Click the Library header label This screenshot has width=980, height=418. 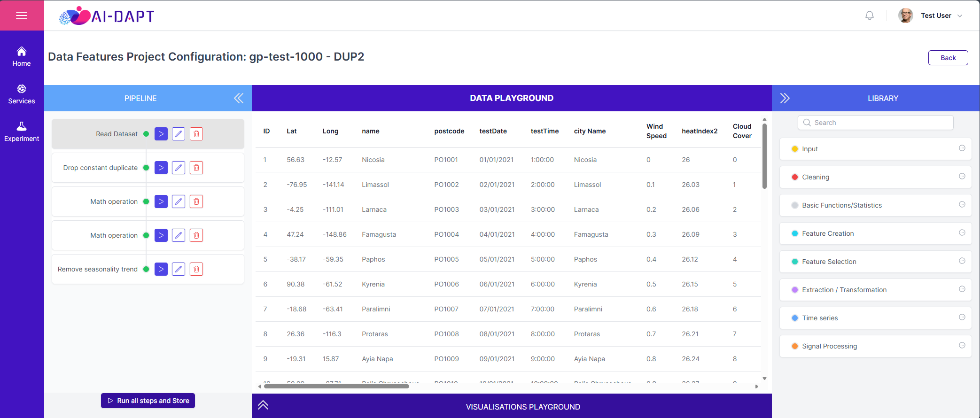pyautogui.click(x=883, y=98)
